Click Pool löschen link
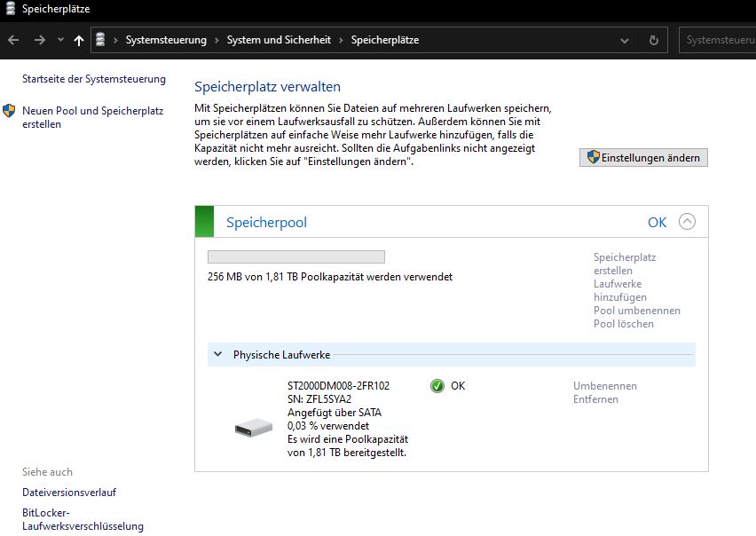The height and width of the screenshot is (536, 756). pos(624,324)
